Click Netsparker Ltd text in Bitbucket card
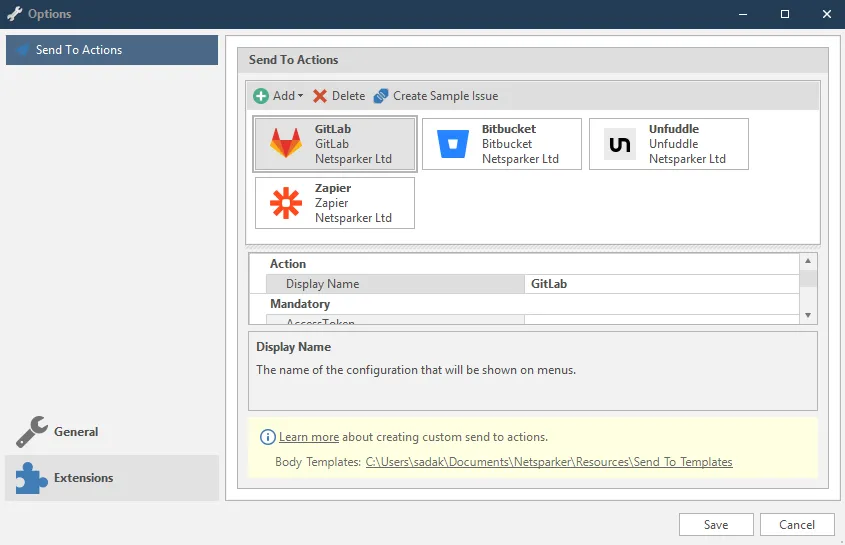The height and width of the screenshot is (545, 845). [520, 159]
